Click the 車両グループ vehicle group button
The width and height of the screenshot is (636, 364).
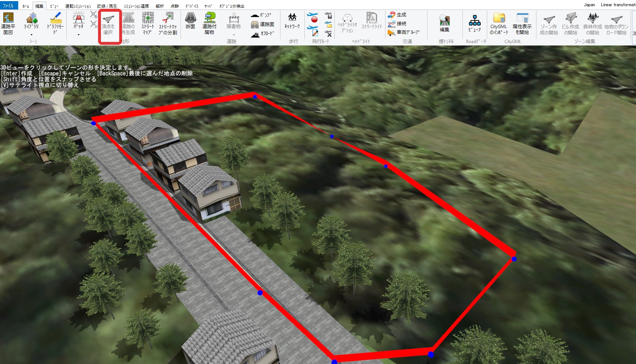(404, 32)
